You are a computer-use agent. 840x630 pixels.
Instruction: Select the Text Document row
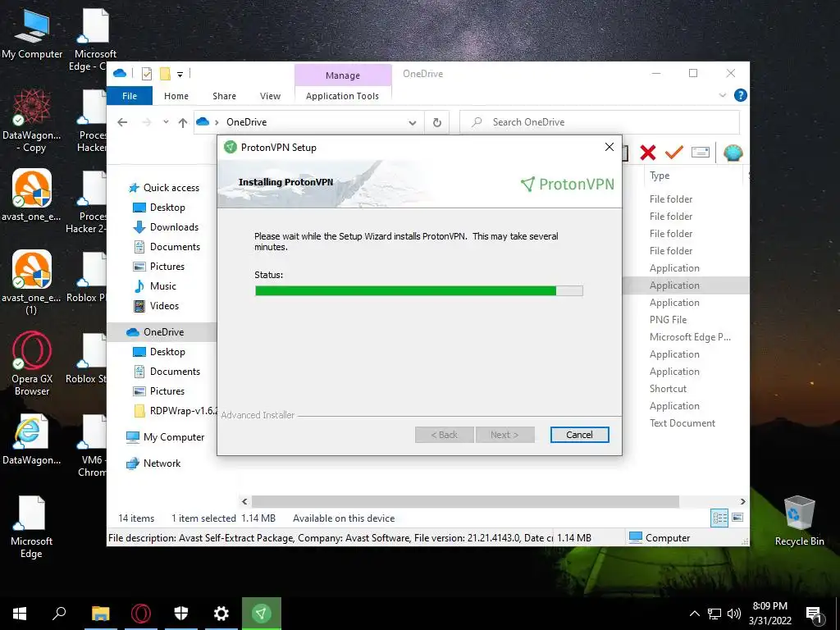click(682, 423)
